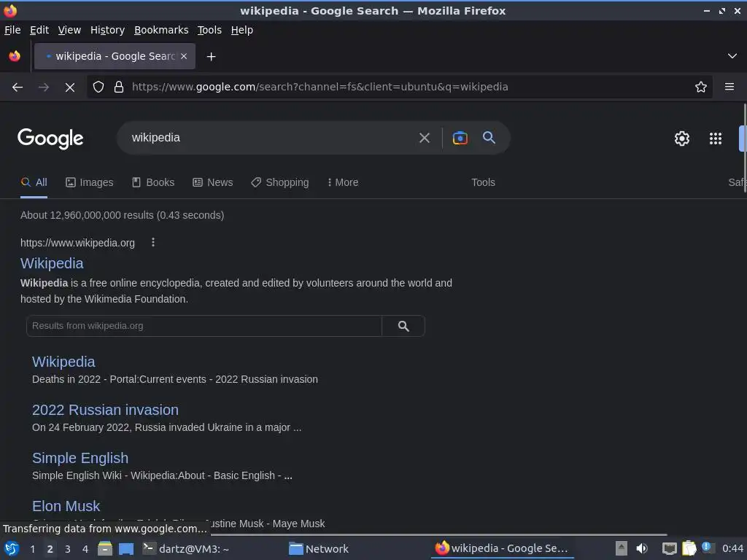Image resolution: width=747 pixels, height=560 pixels.
Task: Open the Edit menu
Action: click(x=39, y=30)
